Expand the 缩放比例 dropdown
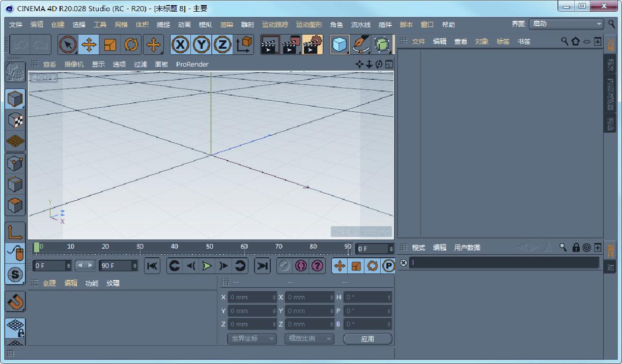This screenshot has height=364, width=622. pyautogui.click(x=309, y=339)
